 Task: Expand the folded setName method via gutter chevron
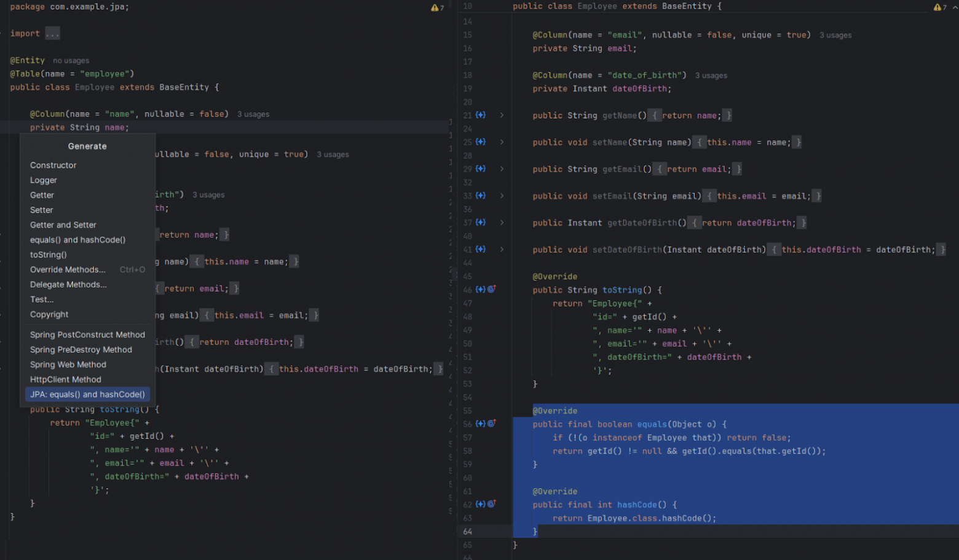click(x=502, y=142)
